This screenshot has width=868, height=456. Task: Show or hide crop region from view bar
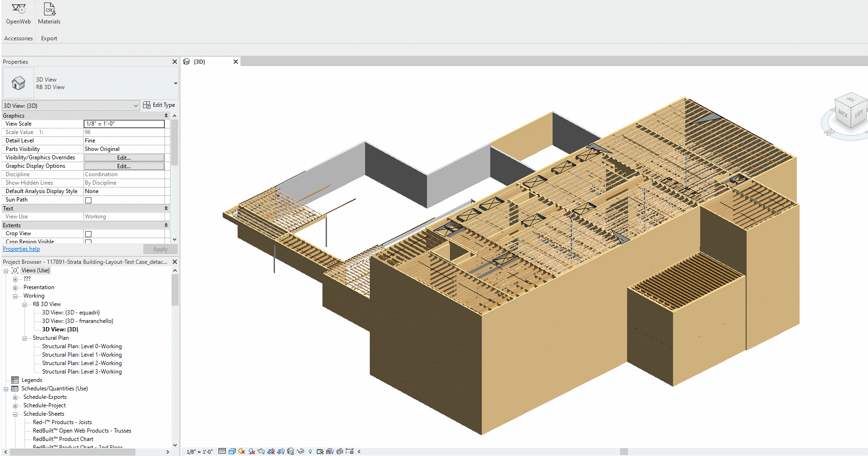pos(281,451)
